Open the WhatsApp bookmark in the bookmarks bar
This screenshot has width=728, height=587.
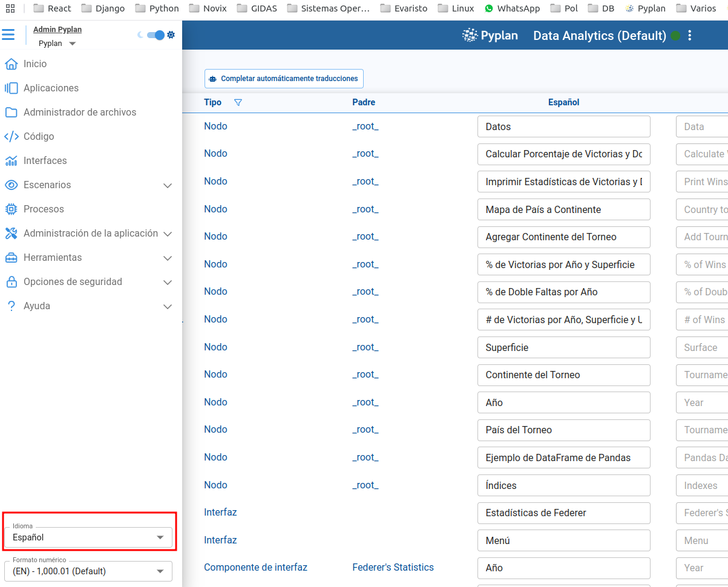(512, 8)
